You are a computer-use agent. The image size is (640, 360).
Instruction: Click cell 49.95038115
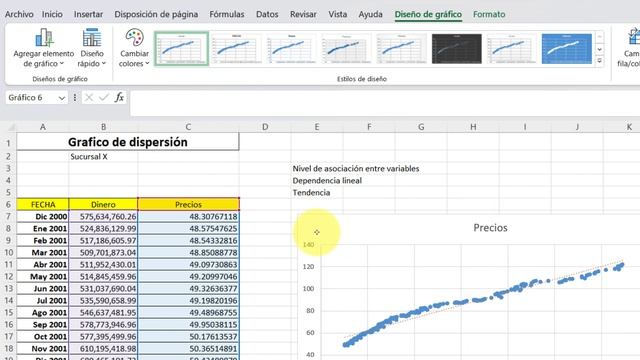[188, 324]
